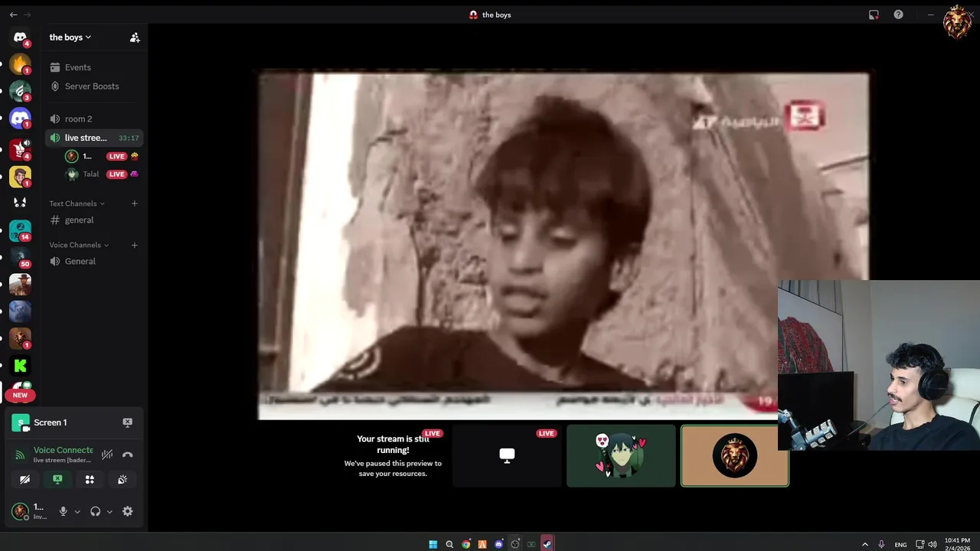Expand the boys server dropdown menu
Viewport: 980px width, 551px height.
(70, 37)
